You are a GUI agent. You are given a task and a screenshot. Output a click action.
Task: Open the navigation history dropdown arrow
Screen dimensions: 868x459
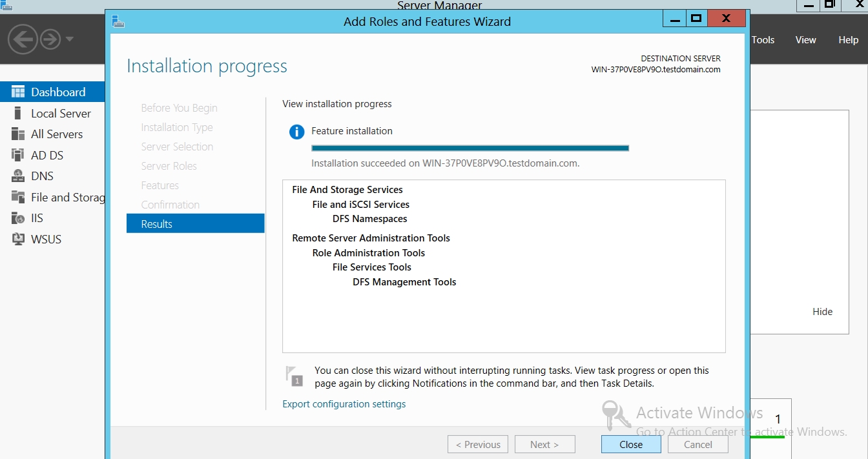coord(70,39)
